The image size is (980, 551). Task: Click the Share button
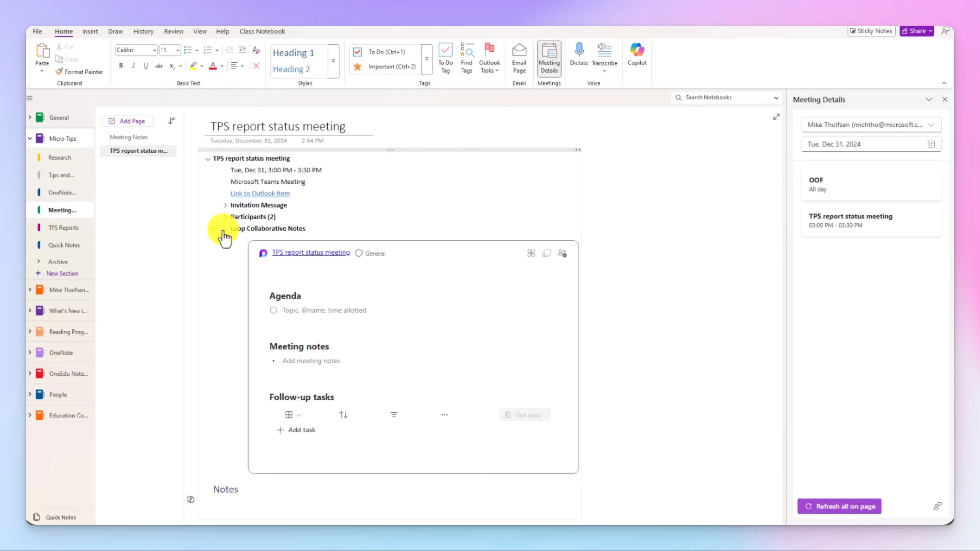click(x=916, y=31)
